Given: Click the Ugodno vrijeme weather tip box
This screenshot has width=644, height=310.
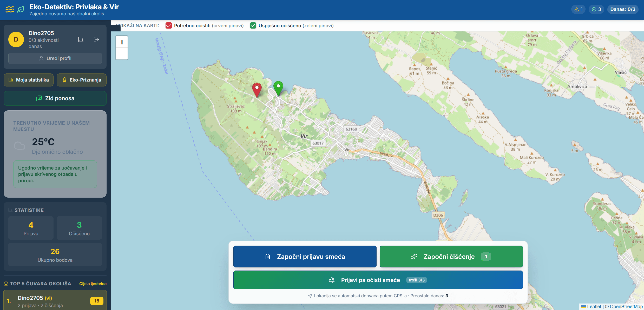Looking at the screenshot, I should point(55,174).
